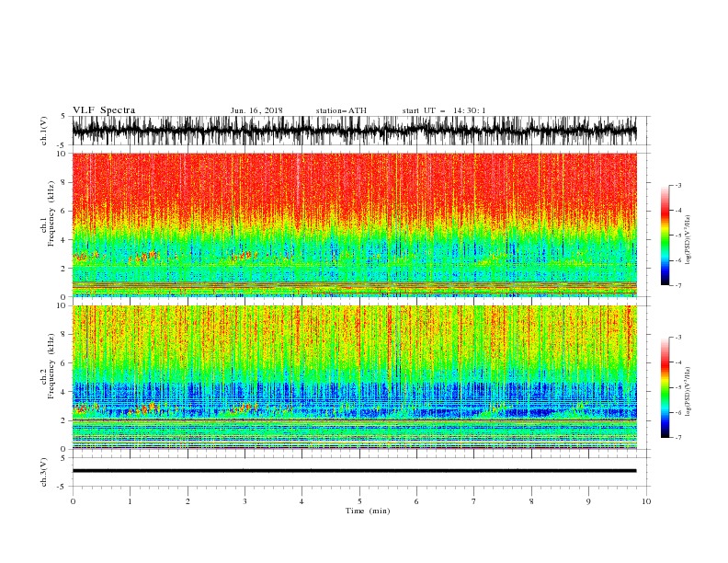The image size is (728, 563).
Task: Click the ch.2 frequency tick "8"
Action: (x=63, y=335)
